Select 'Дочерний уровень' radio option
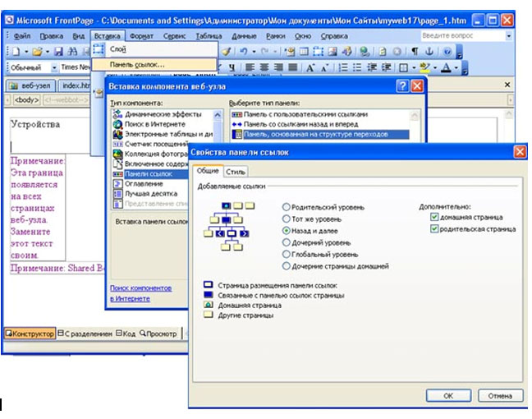 pyautogui.click(x=287, y=243)
